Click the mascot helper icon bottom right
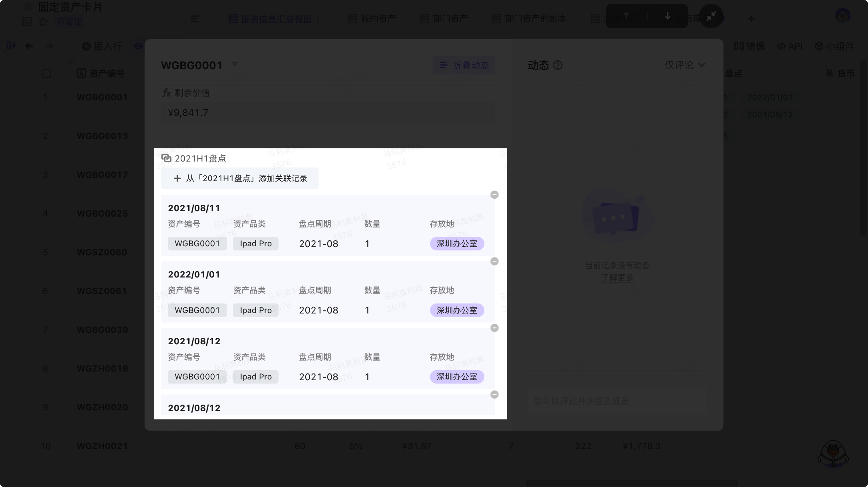The image size is (868, 487). pos(833,454)
